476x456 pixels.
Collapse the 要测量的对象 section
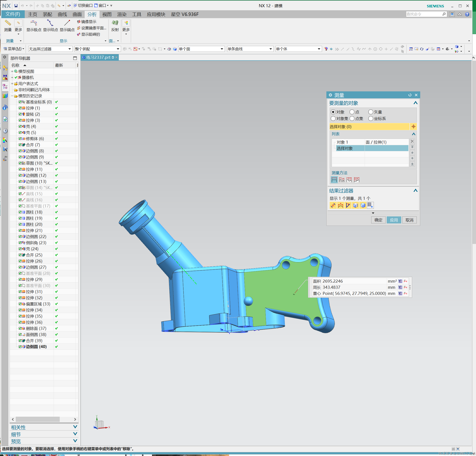[416, 103]
